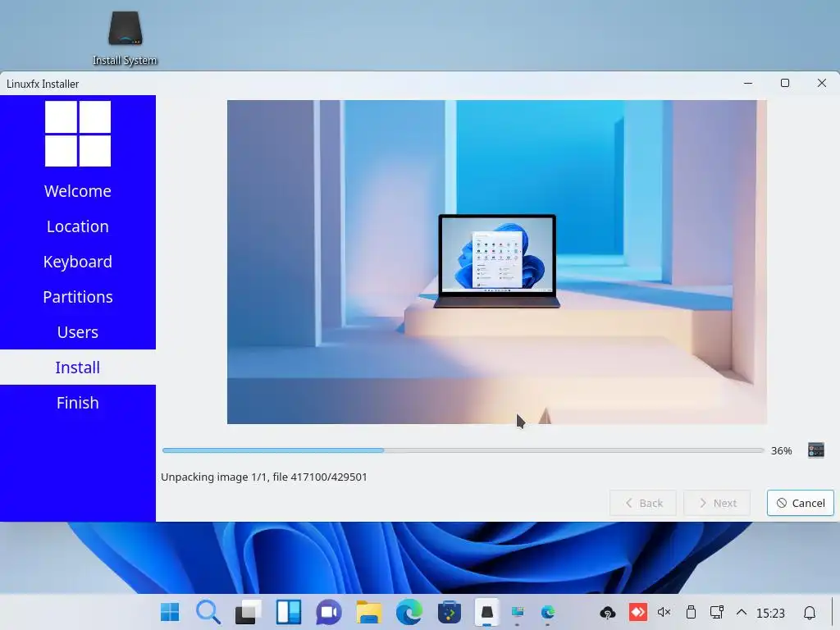Open the removable device tray icon
The image size is (840, 630).
pos(691,612)
